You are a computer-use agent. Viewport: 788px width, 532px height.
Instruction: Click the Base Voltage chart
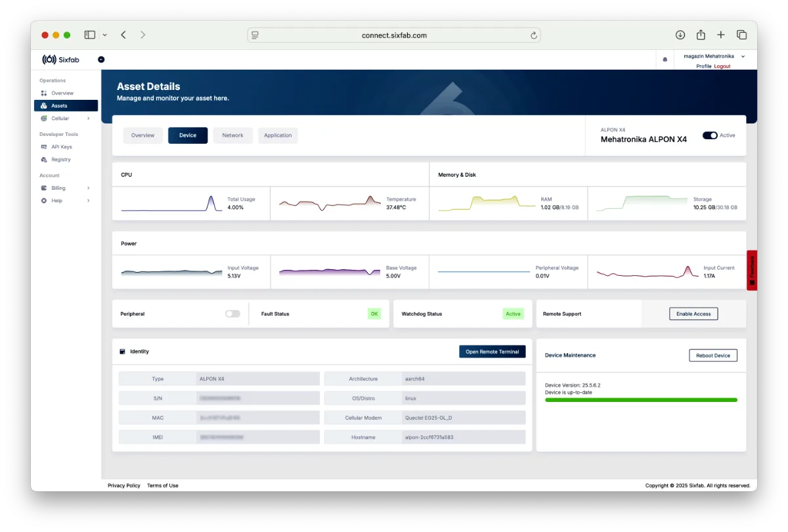pos(330,271)
